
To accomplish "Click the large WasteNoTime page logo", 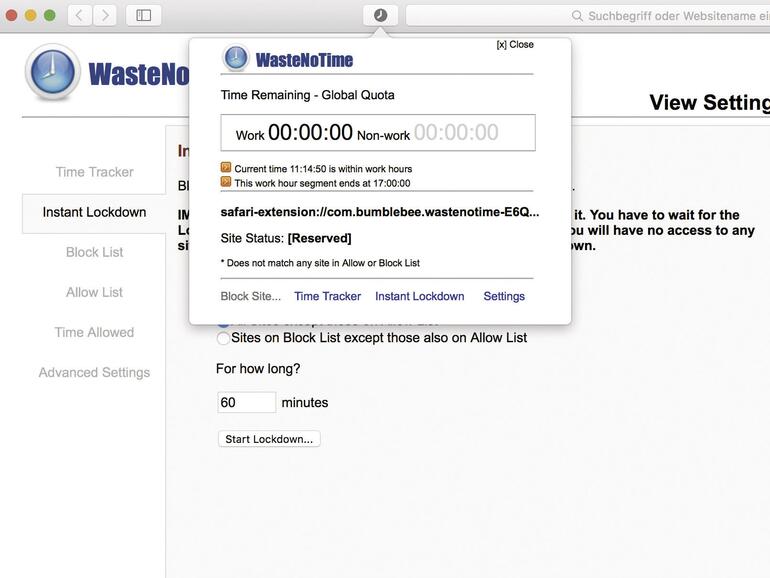I will click(53, 72).
